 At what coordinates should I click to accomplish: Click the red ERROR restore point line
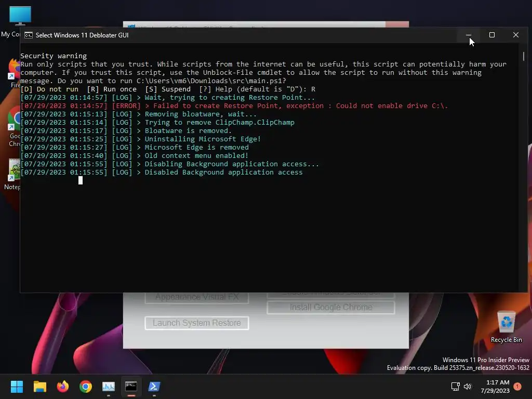pyautogui.click(x=234, y=106)
